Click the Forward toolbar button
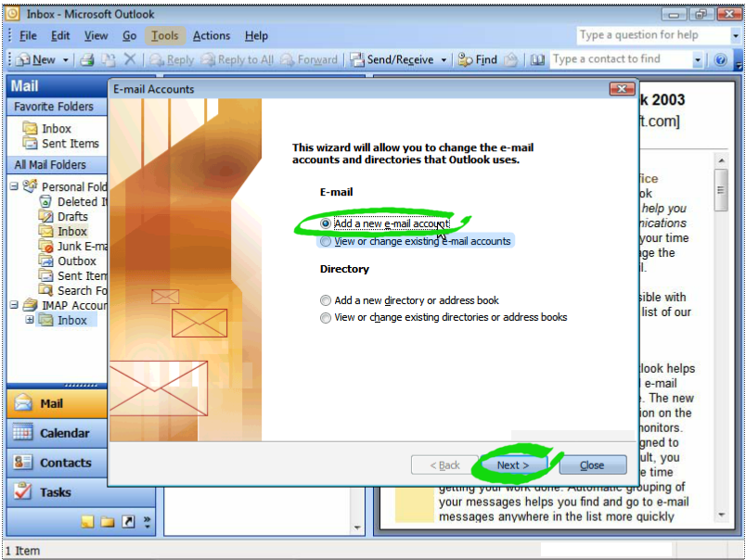Image resolution: width=746 pixels, height=560 pixels. [309, 59]
